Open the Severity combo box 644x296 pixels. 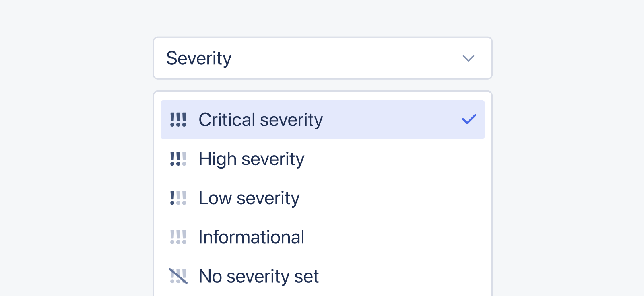point(322,58)
